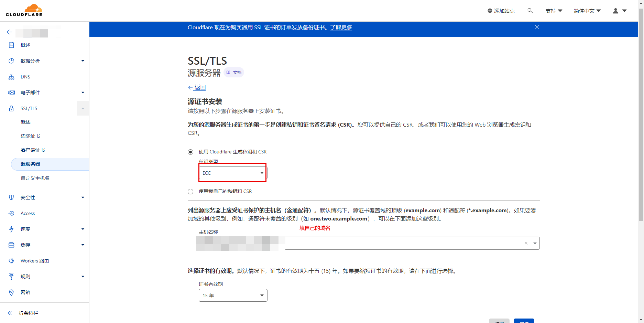Click the 概述 document icon in the sidebar
This screenshot has width=644, height=323.
click(11, 45)
